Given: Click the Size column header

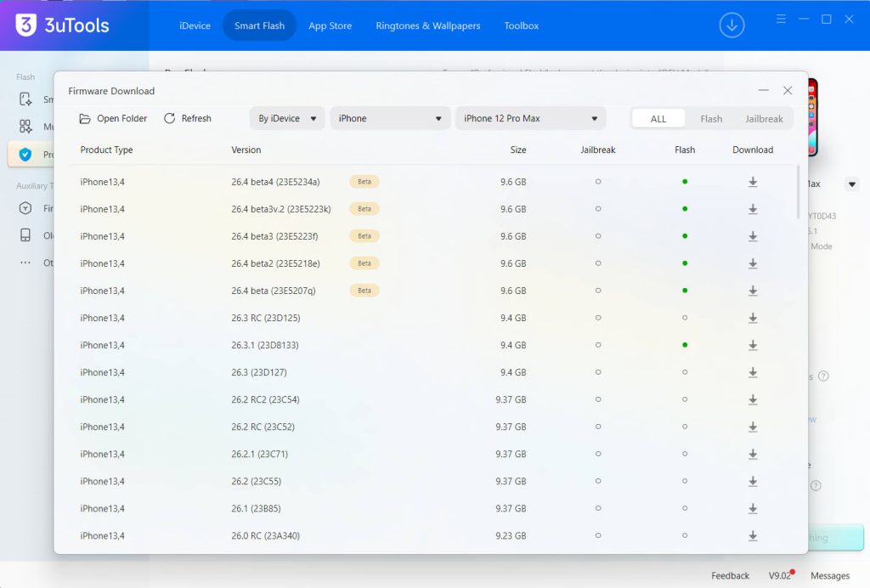Looking at the screenshot, I should pos(517,150).
